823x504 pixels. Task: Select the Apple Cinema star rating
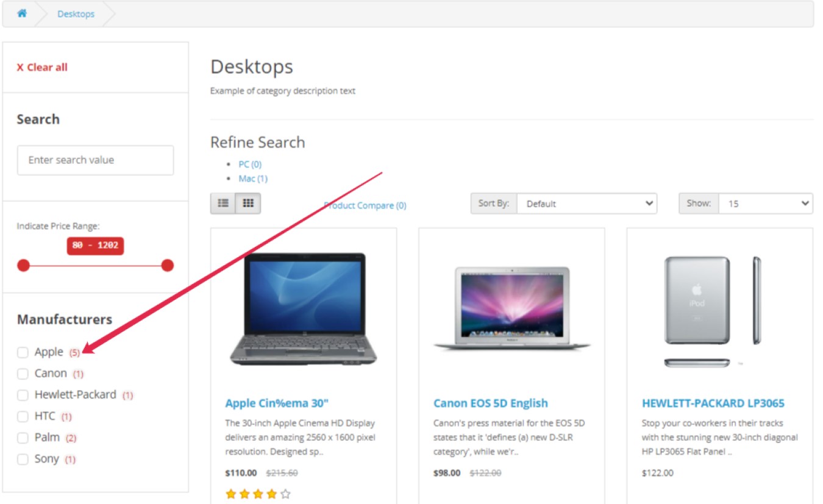258,494
